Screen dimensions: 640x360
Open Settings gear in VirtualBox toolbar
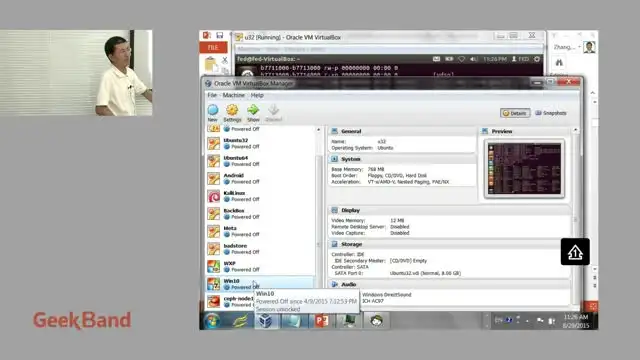(232, 113)
